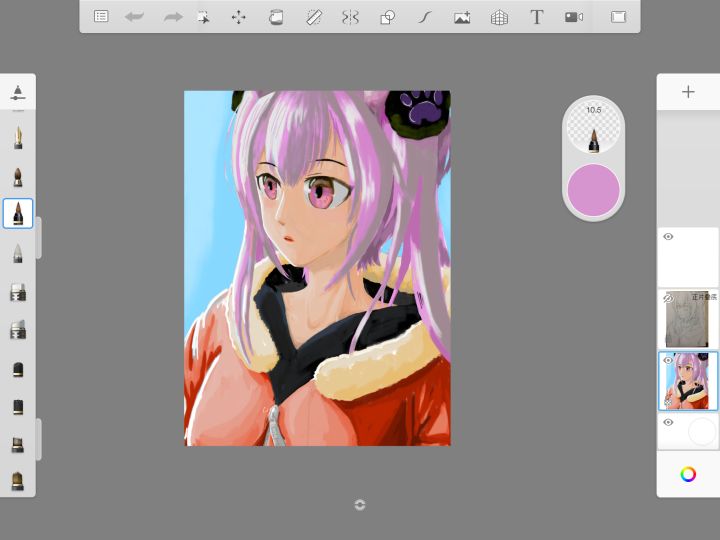The image size is (720, 540).
Task: Open the main menu list icon
Action: click(101, 17)
